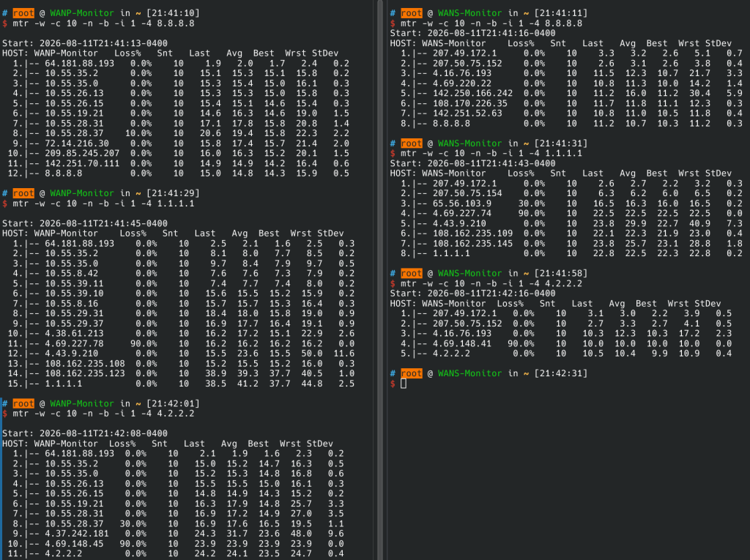This screenshot has height=560, width=750.
Task: Click hop IP 108.162.235.123 in left pane
Action: pyautogui.click(x=85, y=373)
